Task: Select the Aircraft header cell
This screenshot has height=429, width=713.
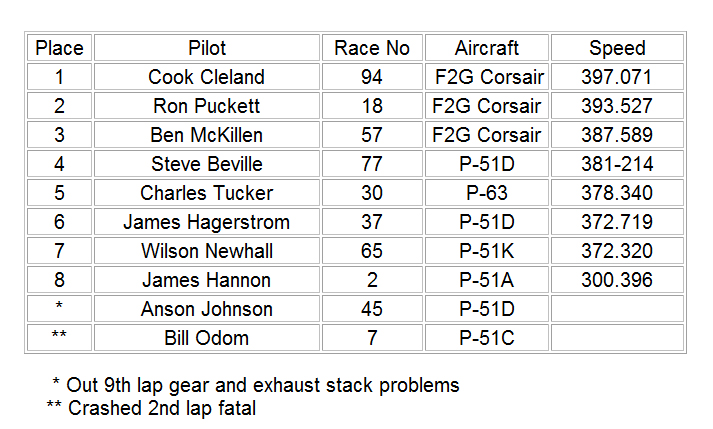Action: [x=487, y=48]
